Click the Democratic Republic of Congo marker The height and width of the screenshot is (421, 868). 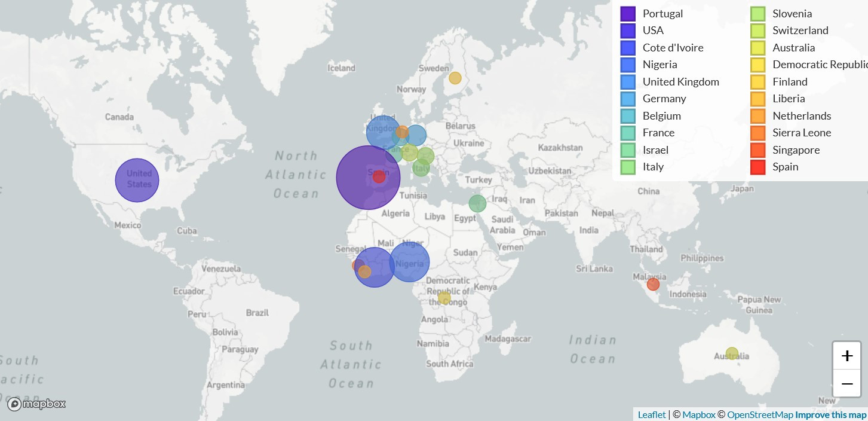(x=444, y=298)
